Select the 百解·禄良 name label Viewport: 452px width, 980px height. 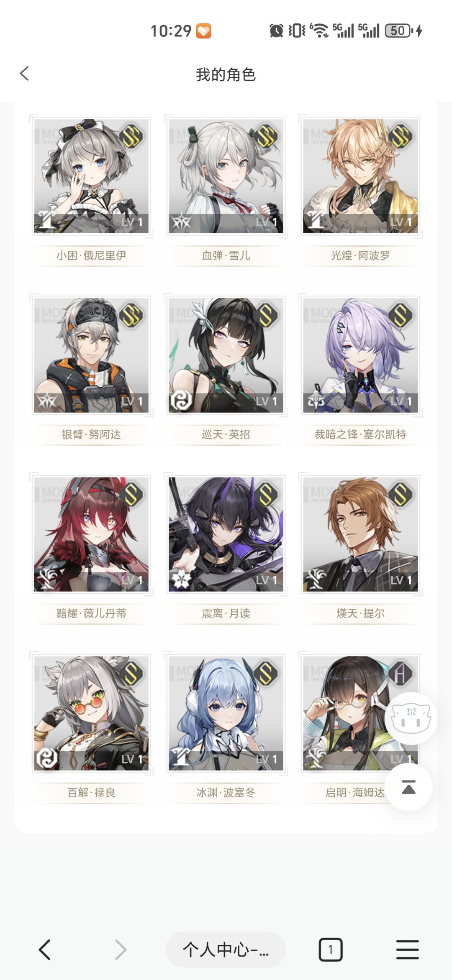[x=91, y=792]
